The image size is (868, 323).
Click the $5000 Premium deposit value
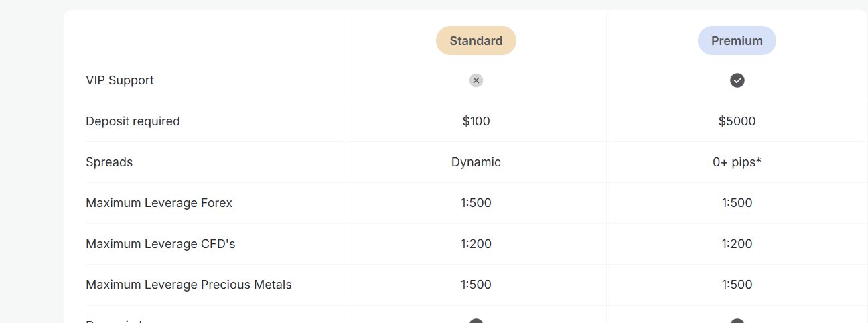click(737, 121)
